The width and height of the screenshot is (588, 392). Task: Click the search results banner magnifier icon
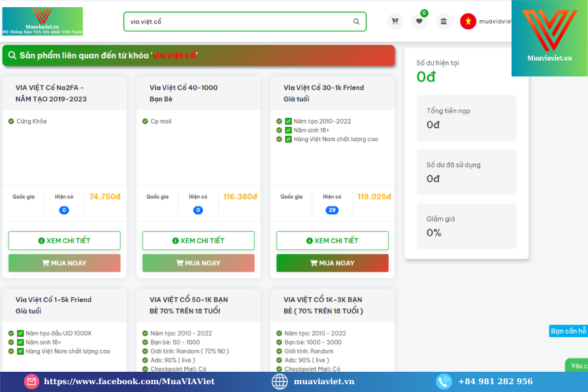[x=12, y=56]
